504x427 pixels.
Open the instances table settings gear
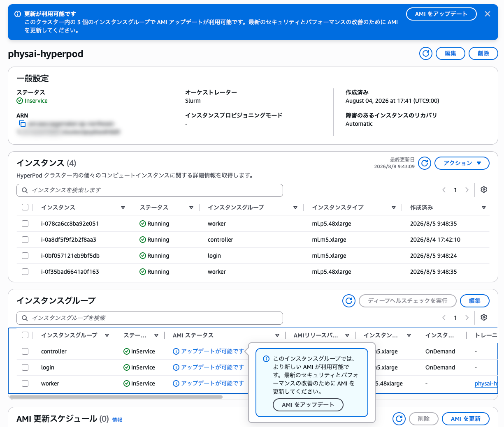484,189
